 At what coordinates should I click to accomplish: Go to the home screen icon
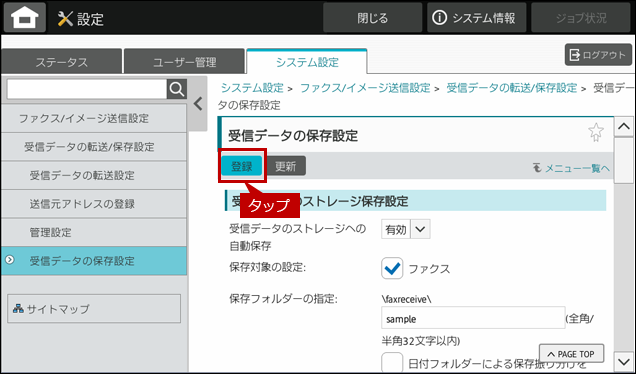(25, 17)
